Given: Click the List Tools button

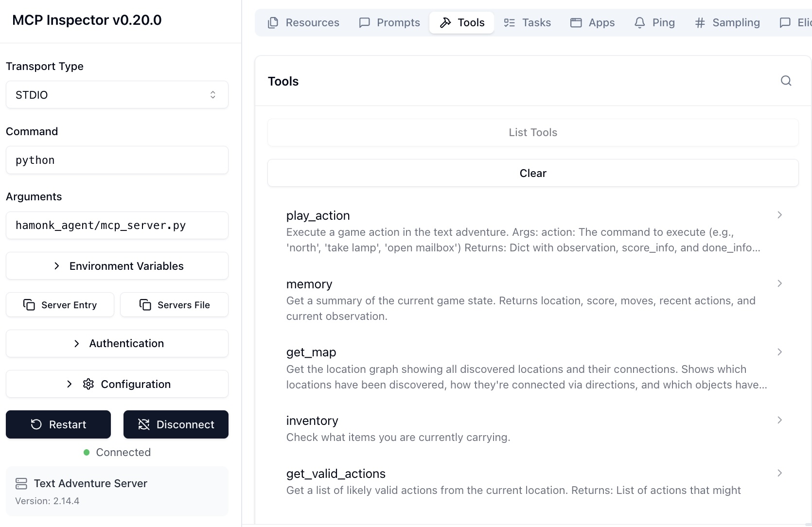Looking at the screenshot, I should point(532,132).
